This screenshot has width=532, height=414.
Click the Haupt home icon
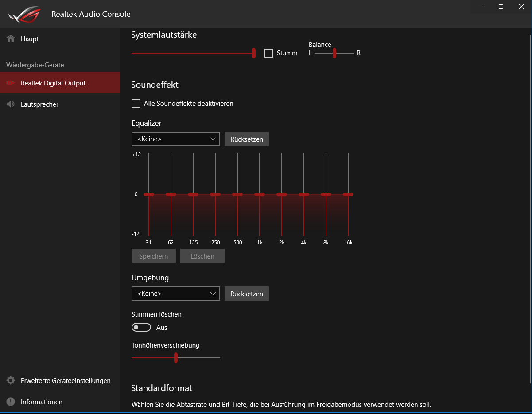11,39
